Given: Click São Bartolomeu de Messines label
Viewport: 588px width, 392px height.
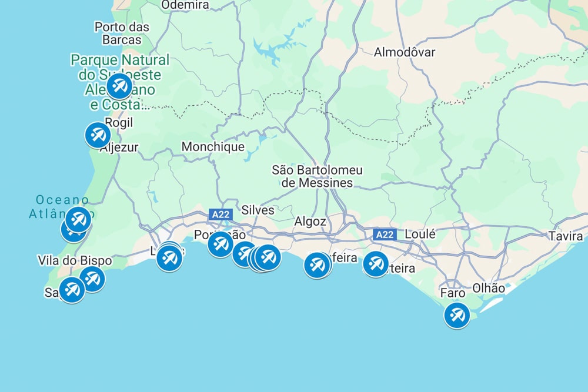Looking at the screenshot, I should click(x=318, y=176).
